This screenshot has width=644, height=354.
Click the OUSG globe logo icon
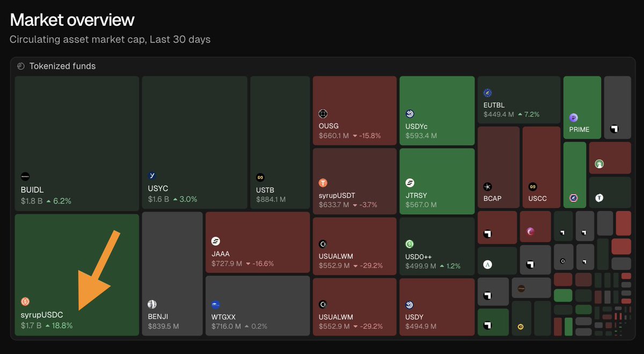(x=323, y=113)
